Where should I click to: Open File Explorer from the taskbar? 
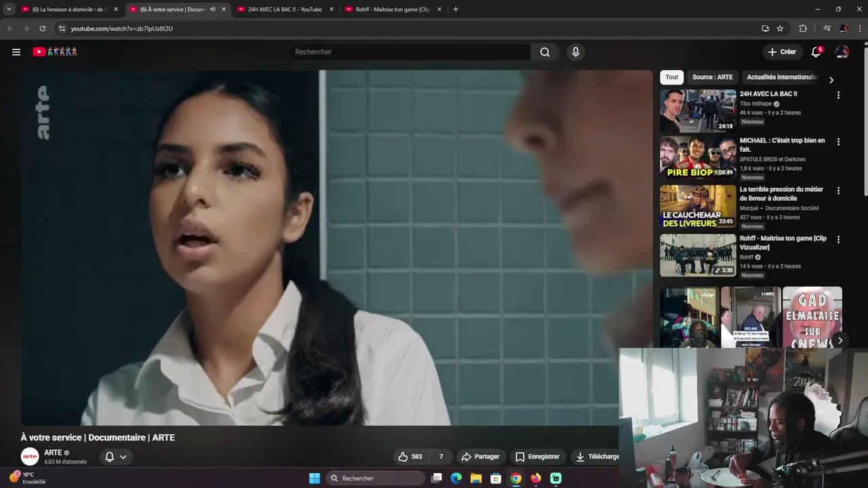coord(476,479)
